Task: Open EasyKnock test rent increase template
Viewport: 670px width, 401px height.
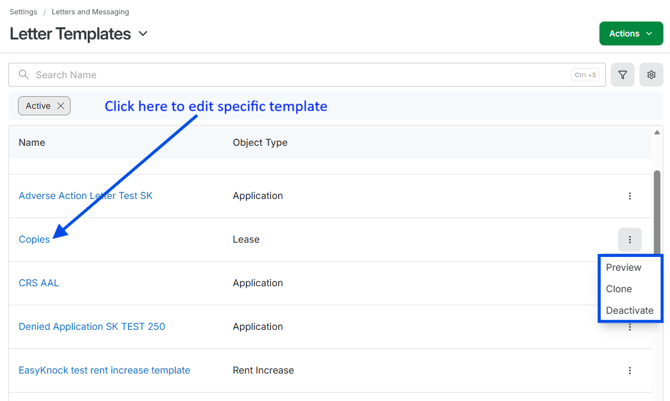Action: (104, 370)
